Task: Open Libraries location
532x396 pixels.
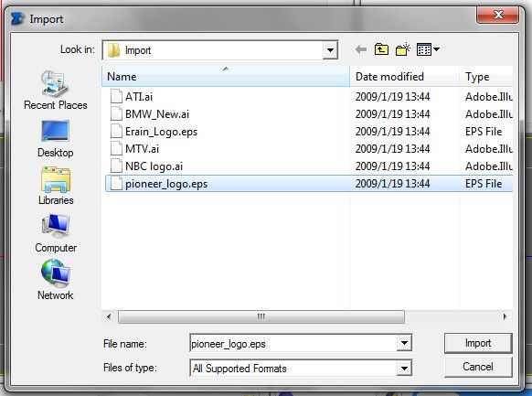Action: tap(56, 186)
